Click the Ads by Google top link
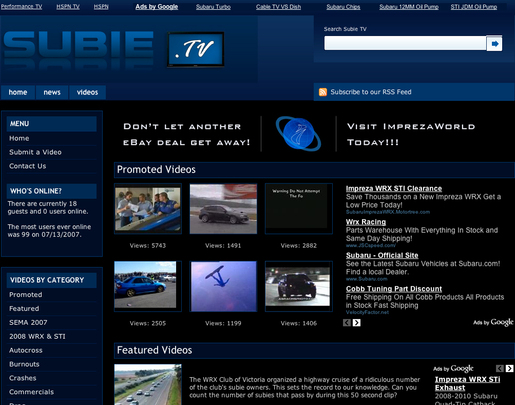 coord(157,7)
